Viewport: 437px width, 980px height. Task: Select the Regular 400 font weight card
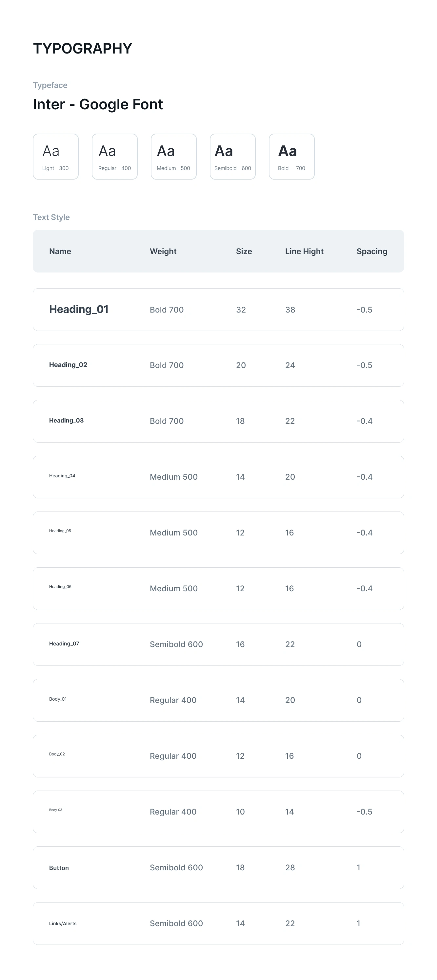(114, 156)
